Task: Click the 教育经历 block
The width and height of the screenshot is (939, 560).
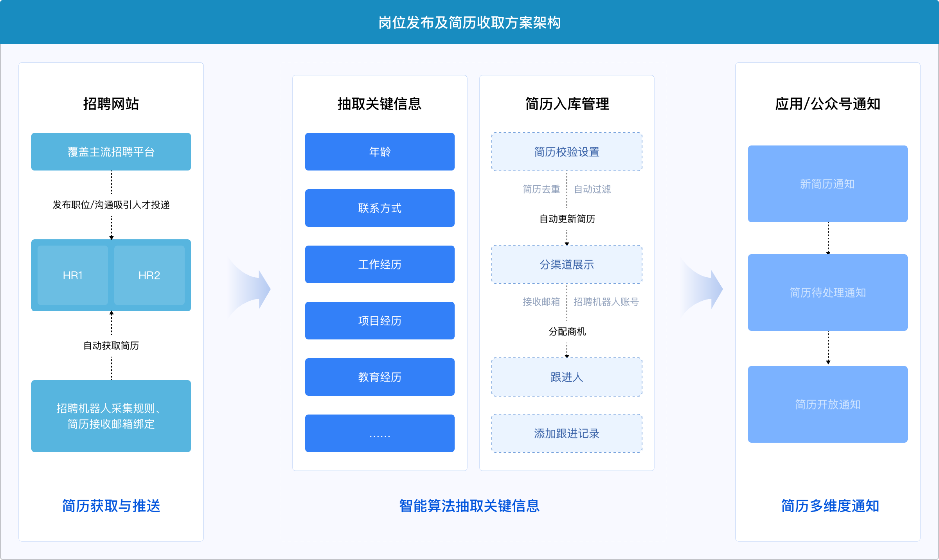Action: pos(380,377)
